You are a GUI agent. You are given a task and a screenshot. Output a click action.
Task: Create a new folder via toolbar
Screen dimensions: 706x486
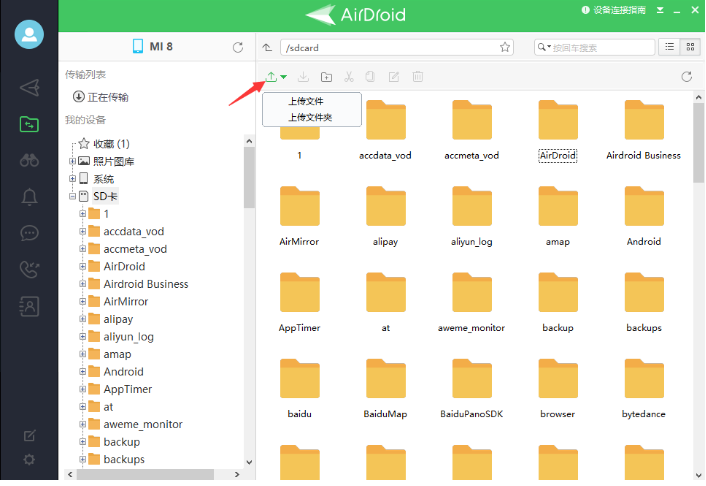point(326,77)
